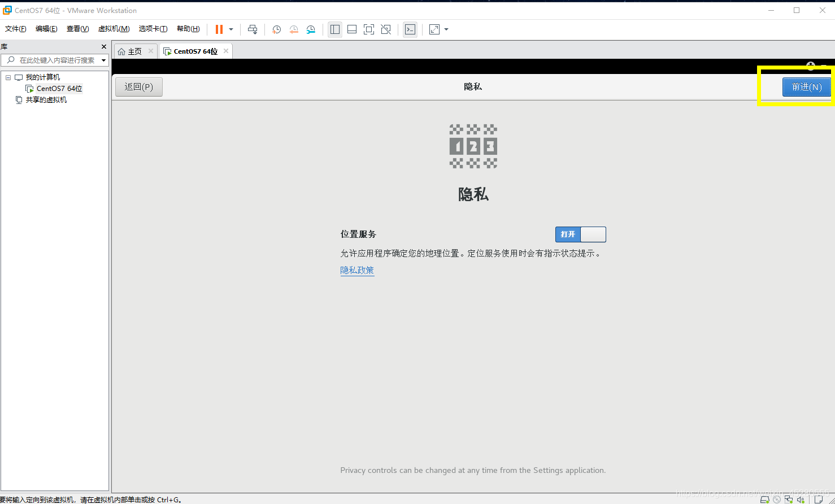Toggle the thumbnail bar view
835x504 pixels.
[352, 29]
